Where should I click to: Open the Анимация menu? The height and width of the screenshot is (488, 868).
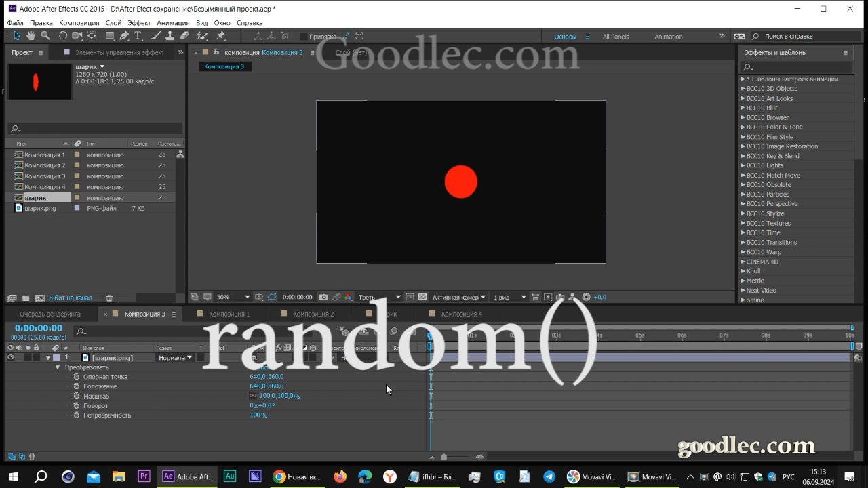point(173,23)
